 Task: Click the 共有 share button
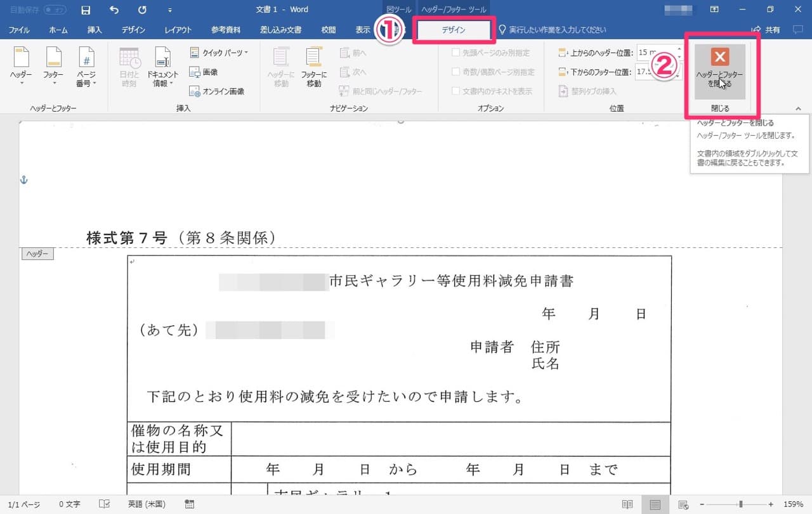766,30
